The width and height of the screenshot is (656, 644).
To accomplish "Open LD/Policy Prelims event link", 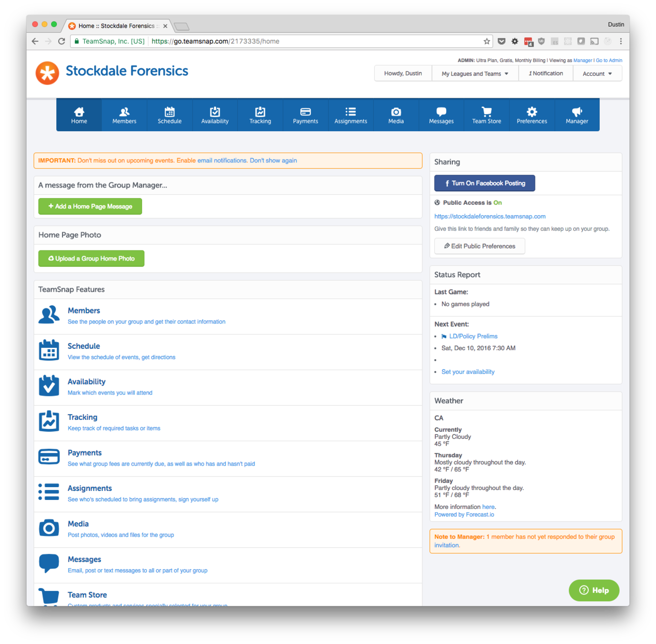I will pos(473,336).
